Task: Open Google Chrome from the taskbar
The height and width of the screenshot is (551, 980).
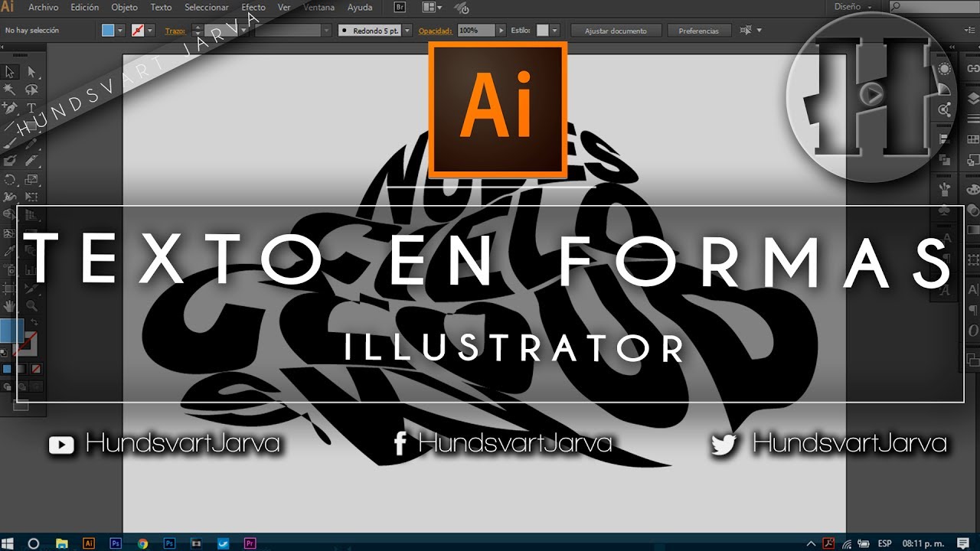Action: coord(142,543)
